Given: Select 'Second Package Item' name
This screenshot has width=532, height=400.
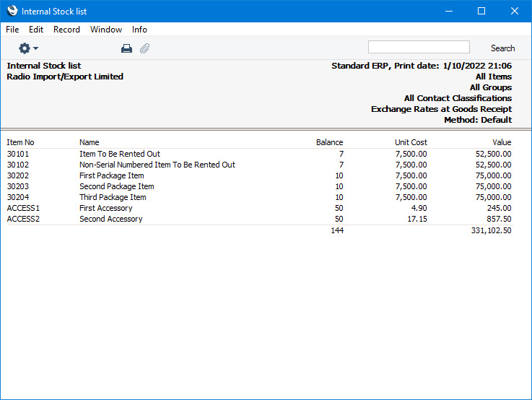Looking at the screenshot, I should click(x=117, y=186).
